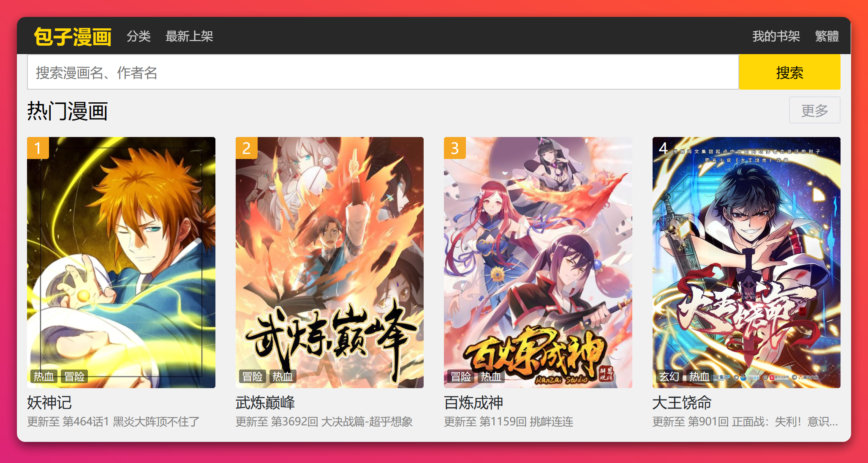Select the 玄幻 tag on 大王饶命
This screenshot has height=463, width=868.
point(669,376)
